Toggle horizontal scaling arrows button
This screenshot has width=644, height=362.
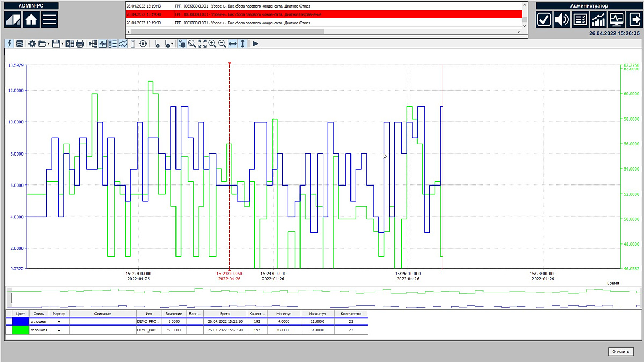pos(232,43)
